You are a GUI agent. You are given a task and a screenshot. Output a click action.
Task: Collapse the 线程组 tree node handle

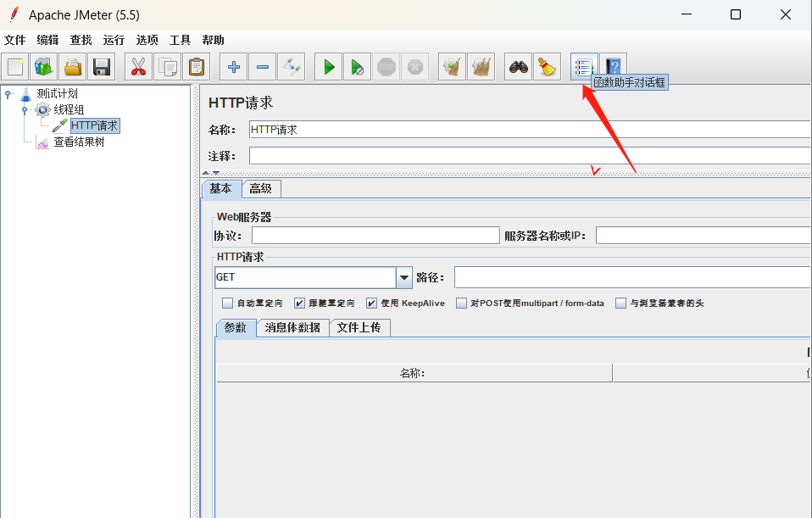[x=25, y=110]
